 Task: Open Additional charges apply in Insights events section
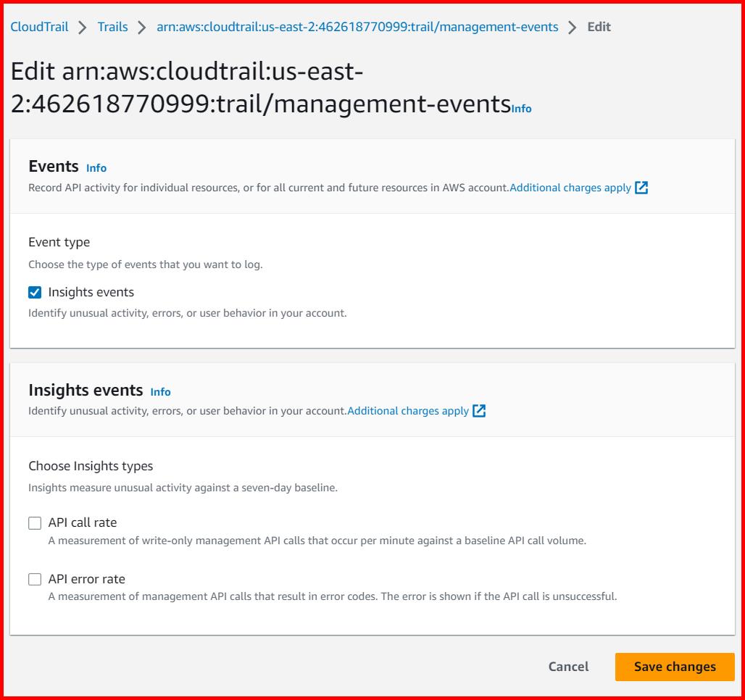(x=407, y=410)
